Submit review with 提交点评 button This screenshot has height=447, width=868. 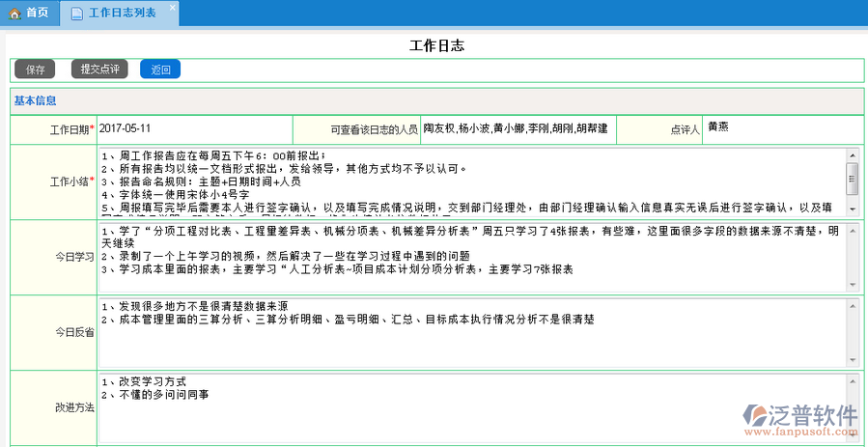pyautogui.click(x=99, y=70)
